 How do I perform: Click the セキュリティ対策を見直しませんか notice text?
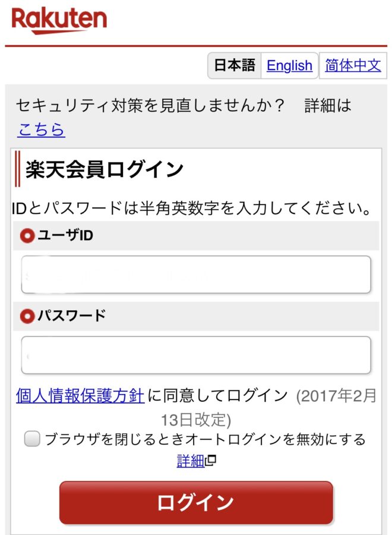(x=150, y=105)
